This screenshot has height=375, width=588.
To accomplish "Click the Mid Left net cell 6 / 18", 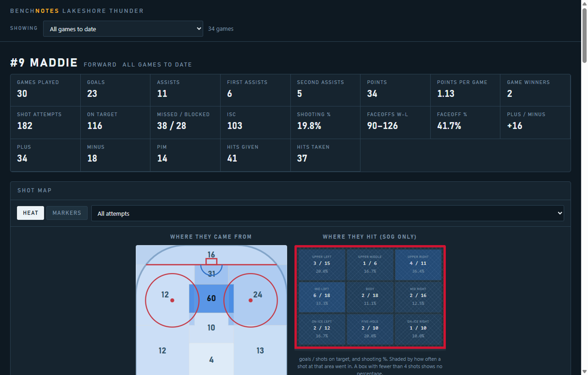I will pos(322,297).
